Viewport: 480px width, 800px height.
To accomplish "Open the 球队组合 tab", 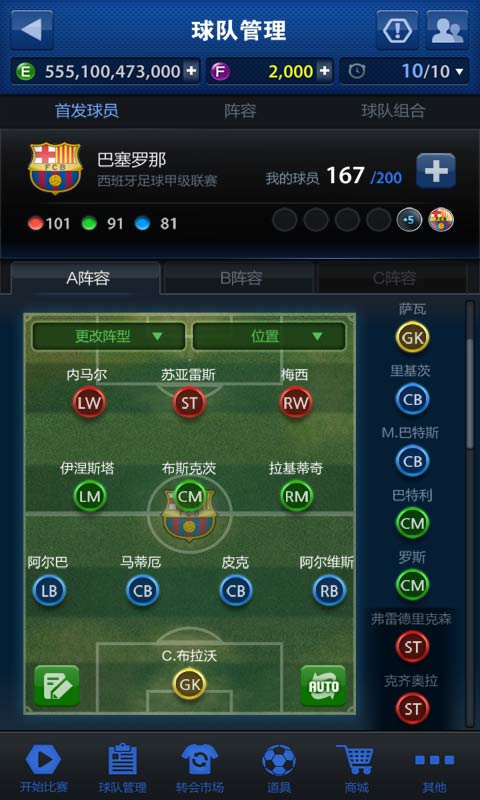I will [x=393, y=111].
